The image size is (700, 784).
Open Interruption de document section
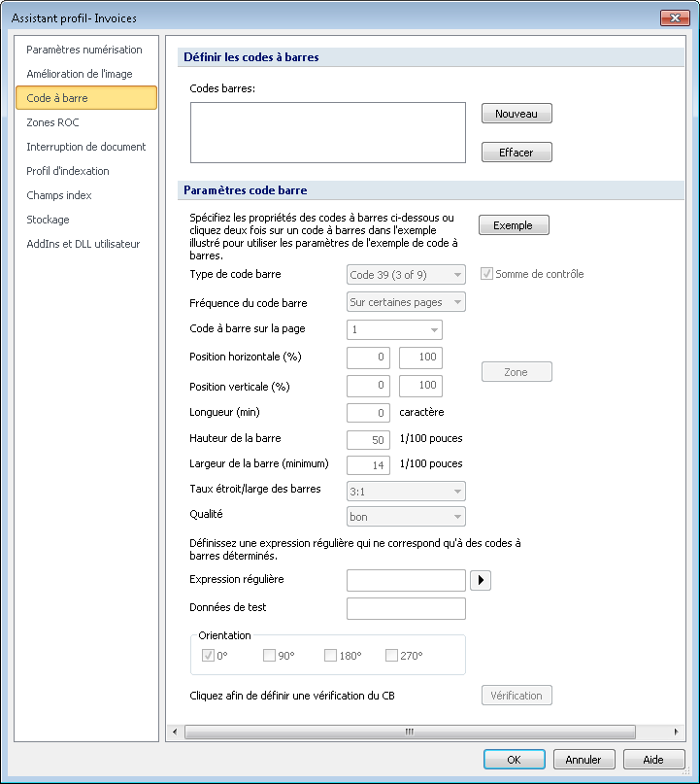[x=86, y=147]
